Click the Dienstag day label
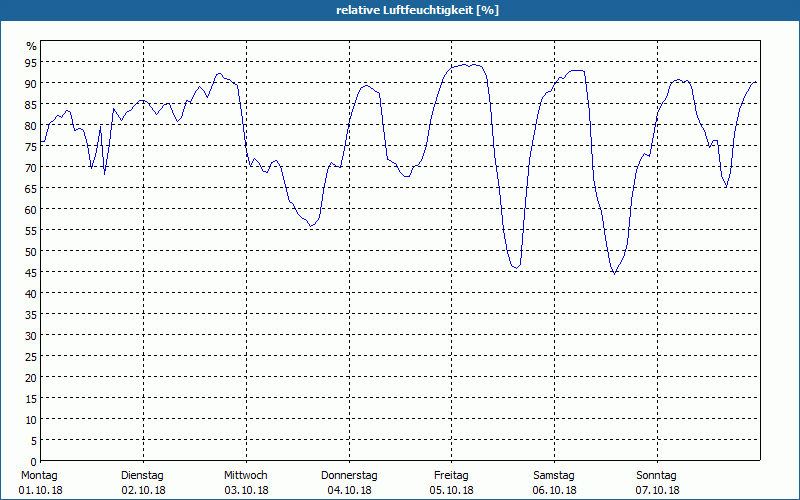 (142, 476)
